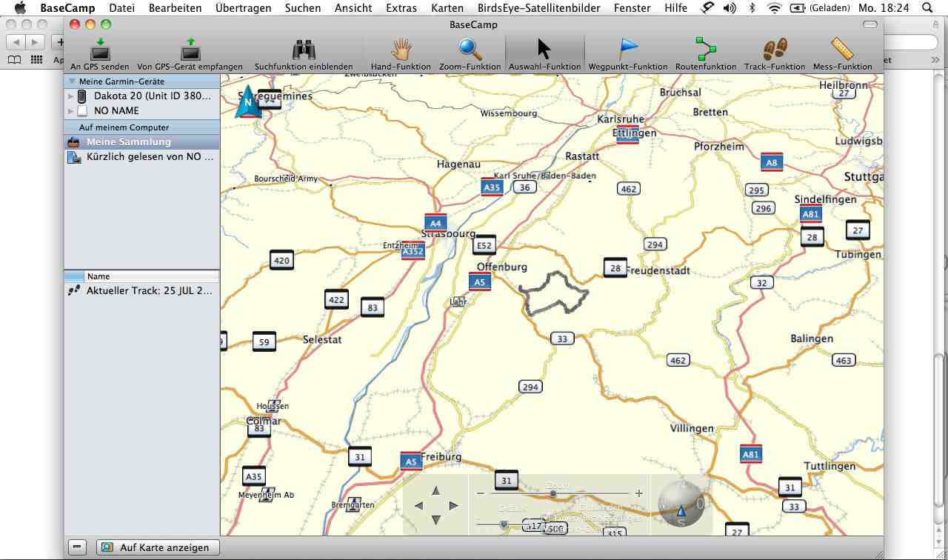Click the north arrow compass on map
The image size is (948, 560).
tap(247, 102)
